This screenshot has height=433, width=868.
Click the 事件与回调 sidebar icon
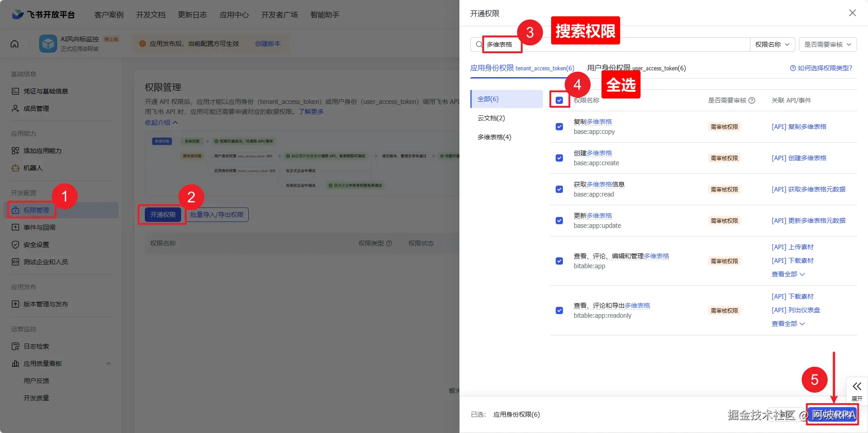coord(15,227)
